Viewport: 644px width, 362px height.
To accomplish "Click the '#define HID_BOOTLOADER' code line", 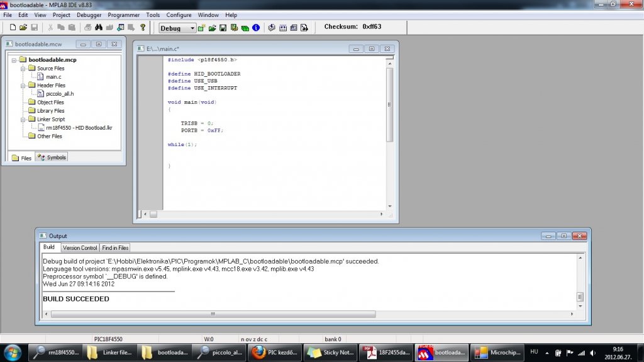I will (x=204, y=74).
